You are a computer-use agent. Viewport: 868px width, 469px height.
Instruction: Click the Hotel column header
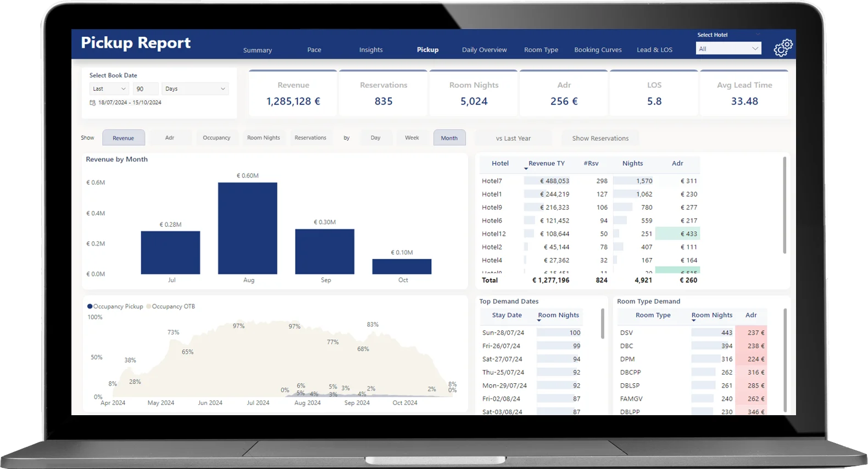[500, 164]
